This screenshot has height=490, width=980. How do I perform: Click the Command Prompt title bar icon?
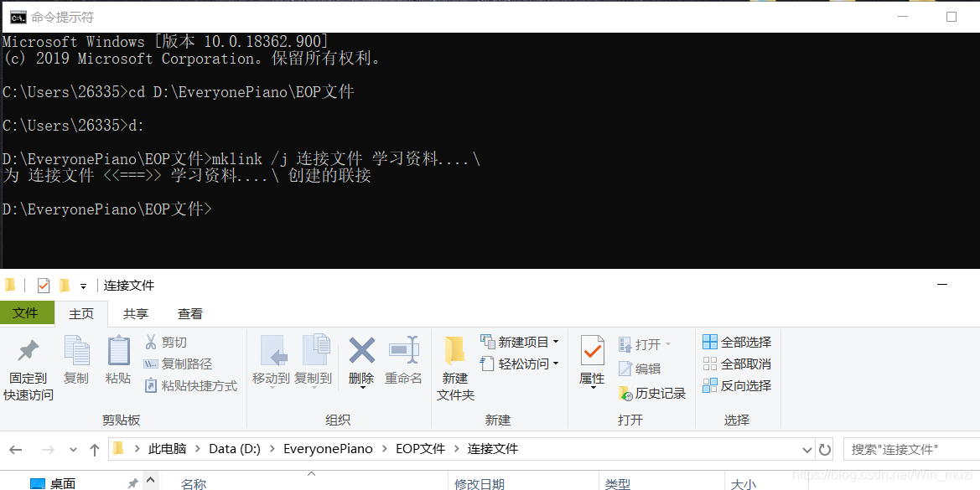coord(18,17)
